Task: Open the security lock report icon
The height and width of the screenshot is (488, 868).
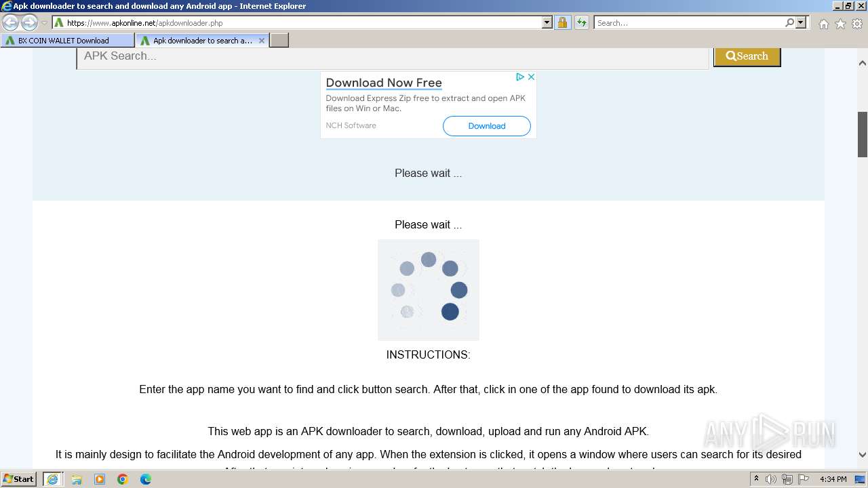Action: (x=562, y=23)
